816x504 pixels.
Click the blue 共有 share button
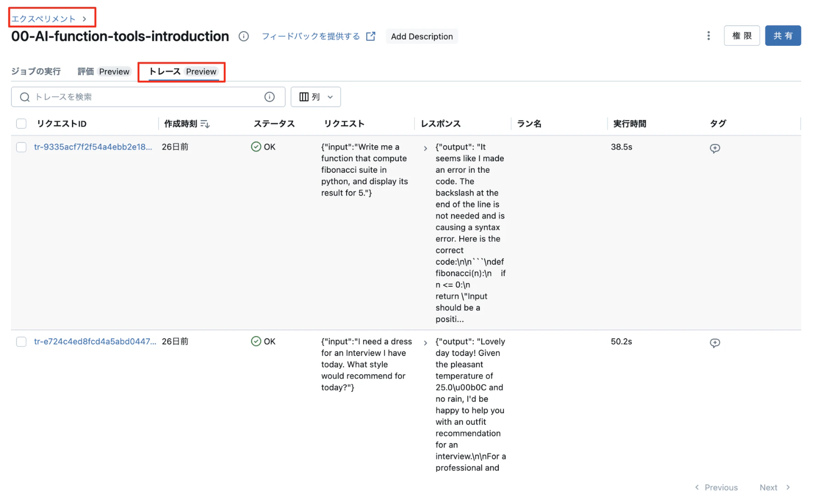point(783,36)
